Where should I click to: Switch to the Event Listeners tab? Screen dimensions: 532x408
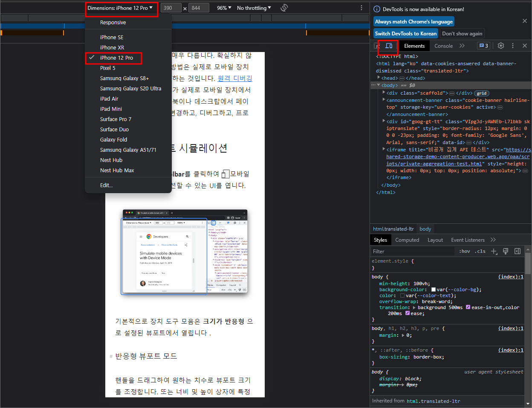tap(468, 240)
